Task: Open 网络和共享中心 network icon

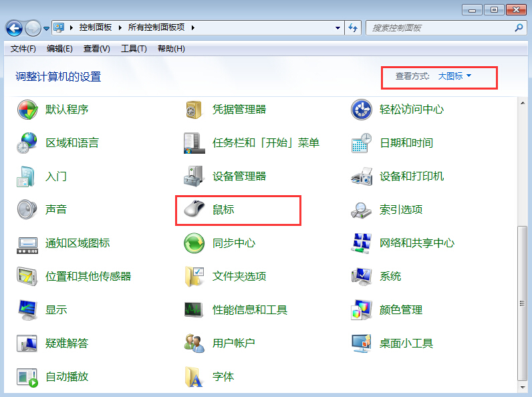Action: 362,243
